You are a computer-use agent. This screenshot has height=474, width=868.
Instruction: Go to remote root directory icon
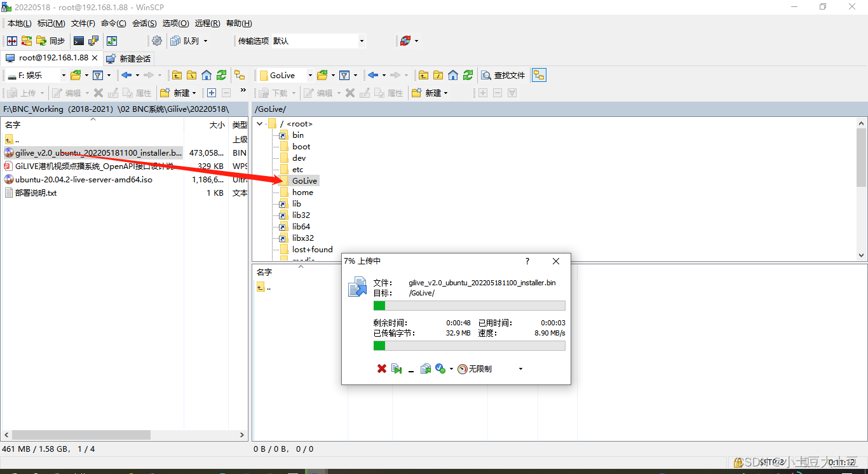[438, 75]
